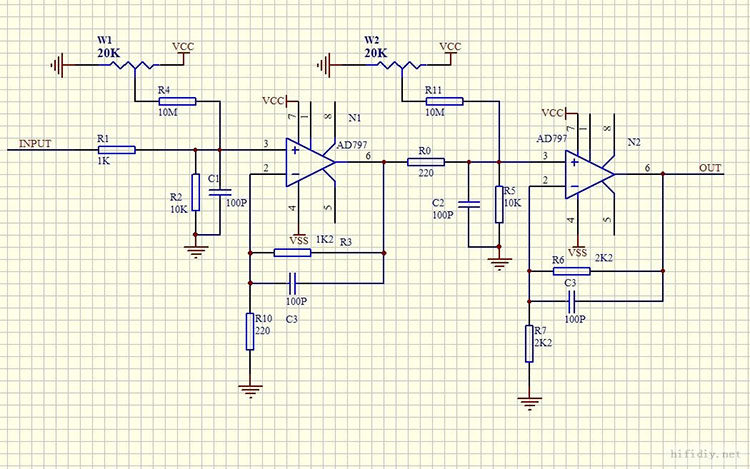The width and height of the screenshot is (750, 469).
Task: Click the ground symbol left of W1
Action: pyautogui.click(x=57, y=65)
